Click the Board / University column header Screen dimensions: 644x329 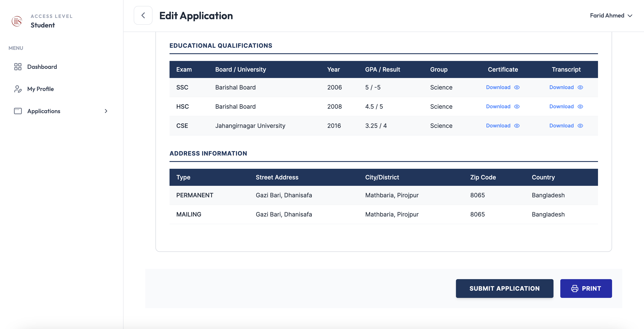pyautogui.click(x=240, y=69)
